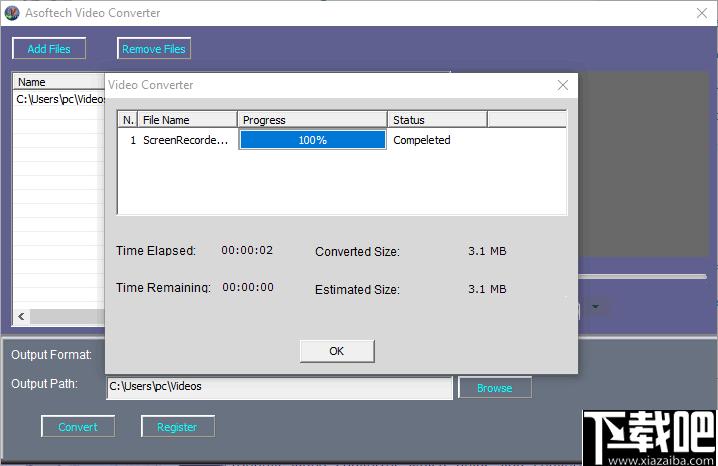The width and height of the screenshot is (718, 466).
Task: Close the Video Converter dialog
Action: tap(563, 85)
